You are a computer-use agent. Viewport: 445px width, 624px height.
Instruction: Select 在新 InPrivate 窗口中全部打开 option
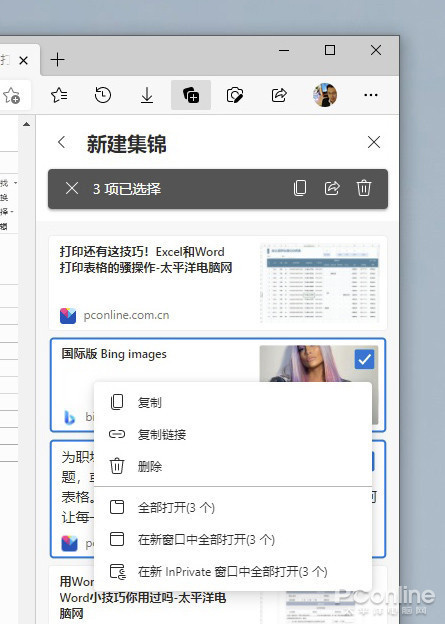click(233, 572)
